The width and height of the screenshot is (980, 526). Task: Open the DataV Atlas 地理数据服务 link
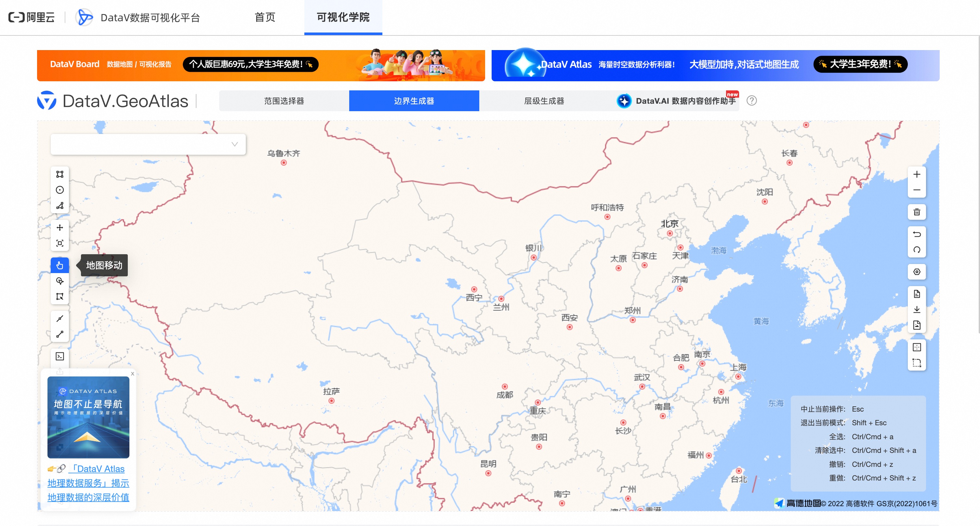pyautogui.click(x=88, y=483)
